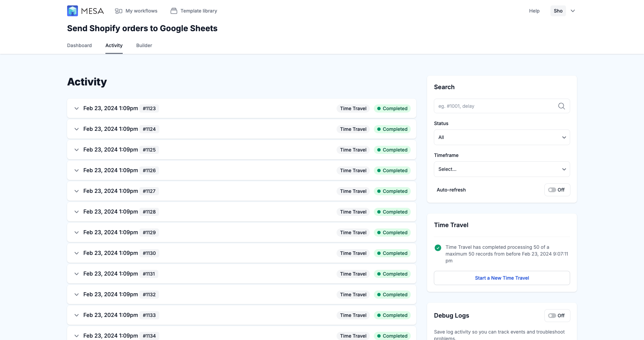Open the Timeframe Select dropdown
Viewport: 644px width, 340px height.
[502, 169]
